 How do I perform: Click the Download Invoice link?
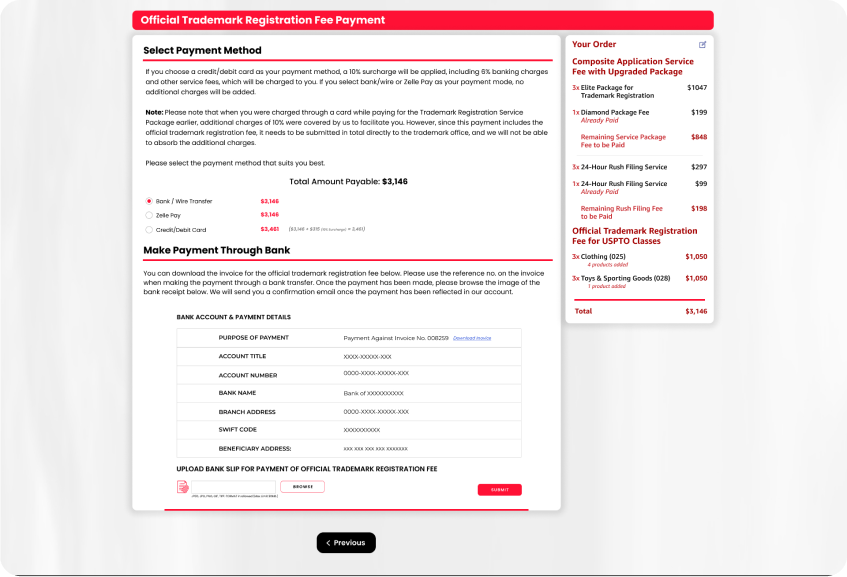pyautogui.click(x=472, y=338)
